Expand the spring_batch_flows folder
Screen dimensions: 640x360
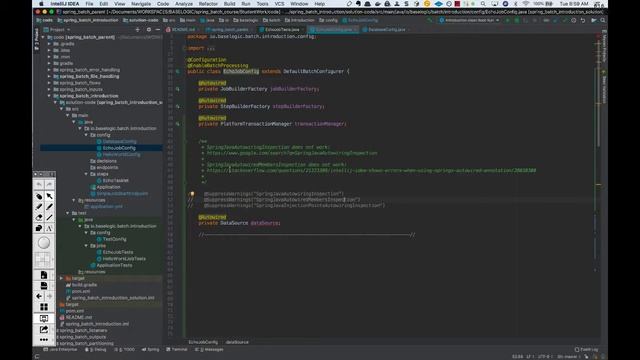coord(49,83)
